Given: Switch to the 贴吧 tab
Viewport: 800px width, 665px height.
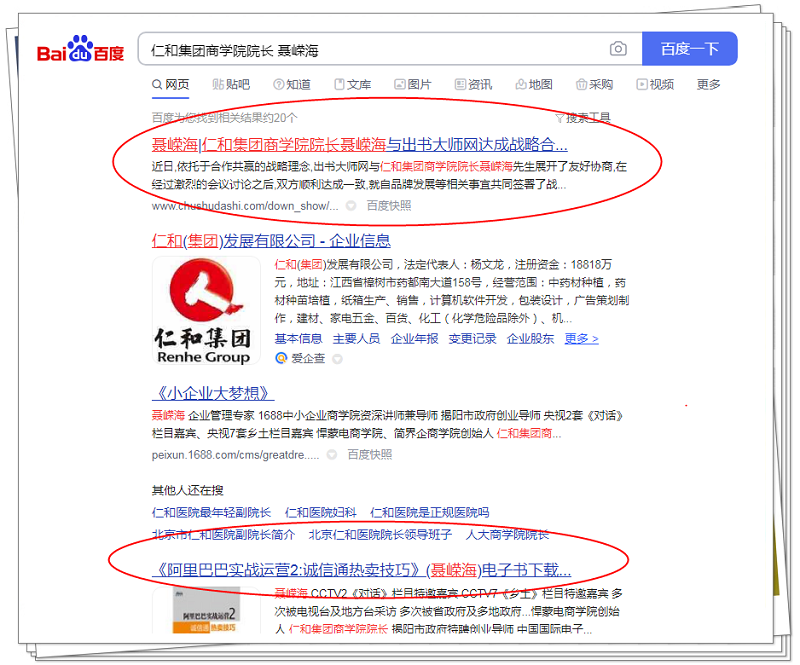Looking at the screenshot, I should click(x=230, y=85).
